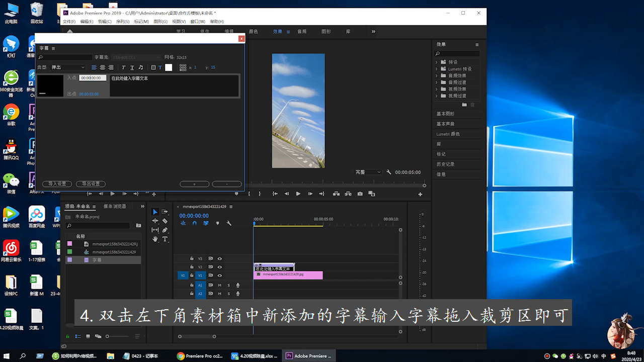
Task: Open the 基本图形 panel
Action: [445, 114]
